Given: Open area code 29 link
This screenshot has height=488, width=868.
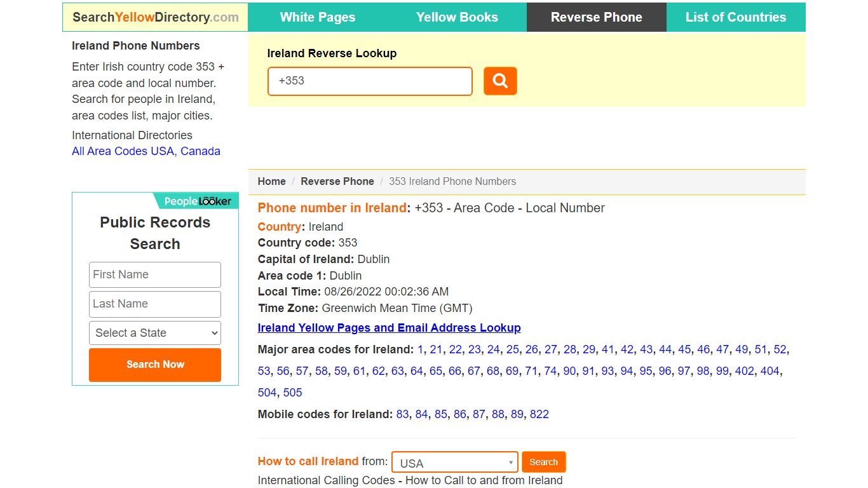Looking at the screenshot, I should [588, 349].
